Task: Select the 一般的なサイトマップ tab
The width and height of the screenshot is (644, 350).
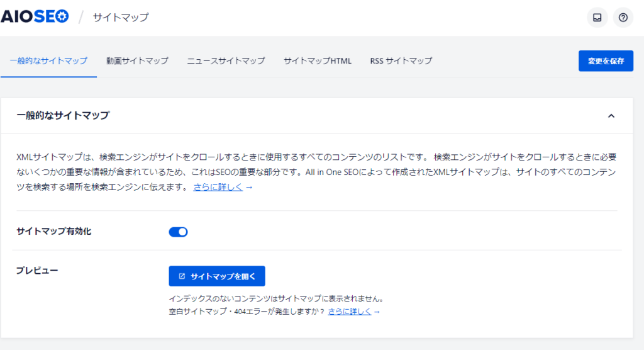Action: tap(48, 61)
